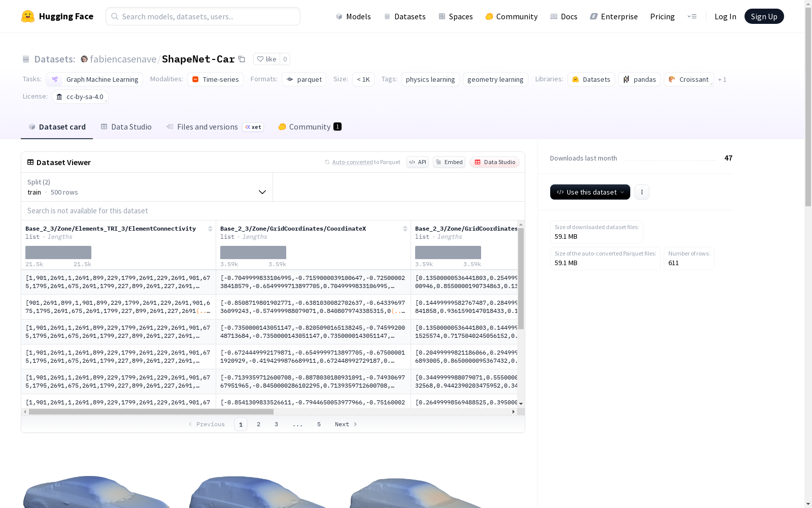Click the heart like button
The height and width of the screenshot is (508, 812).
(x=266, y=59)
